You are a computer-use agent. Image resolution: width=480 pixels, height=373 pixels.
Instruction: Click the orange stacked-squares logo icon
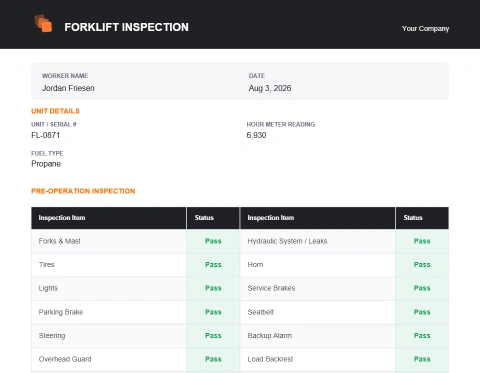coord(43,23)
